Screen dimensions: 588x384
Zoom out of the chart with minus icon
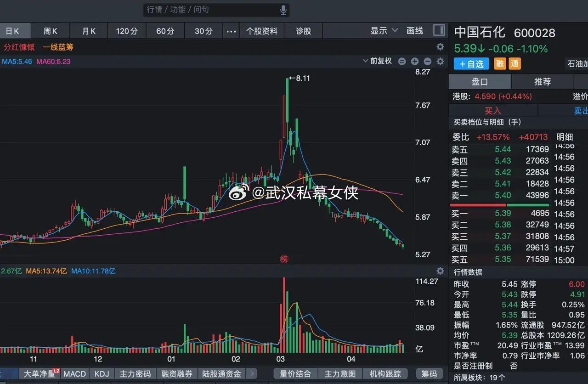[427, 61]
